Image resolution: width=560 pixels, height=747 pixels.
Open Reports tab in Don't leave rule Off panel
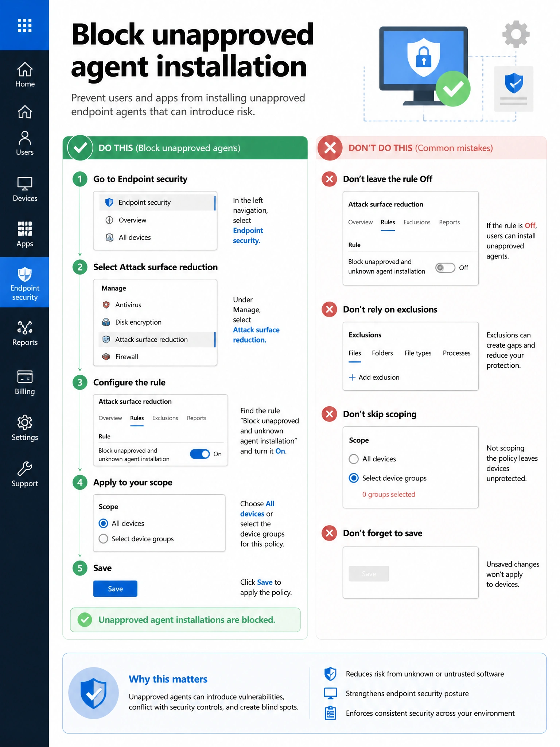tap(449, 222)
